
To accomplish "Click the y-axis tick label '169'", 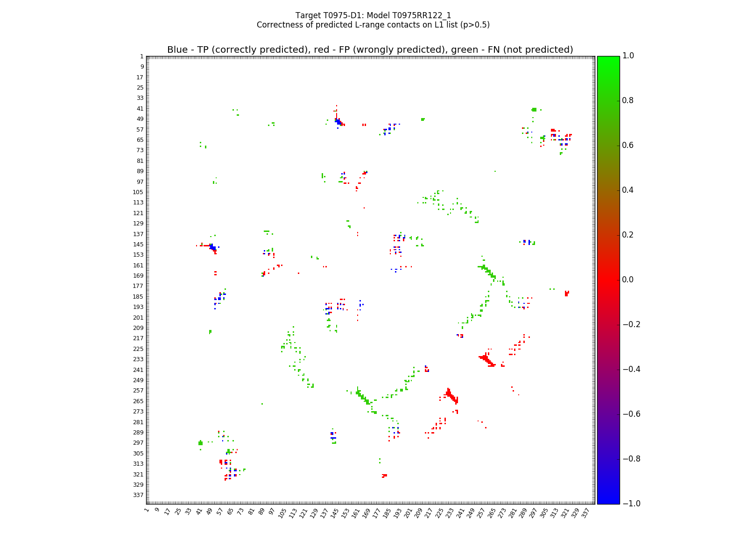I will (138, 276).
